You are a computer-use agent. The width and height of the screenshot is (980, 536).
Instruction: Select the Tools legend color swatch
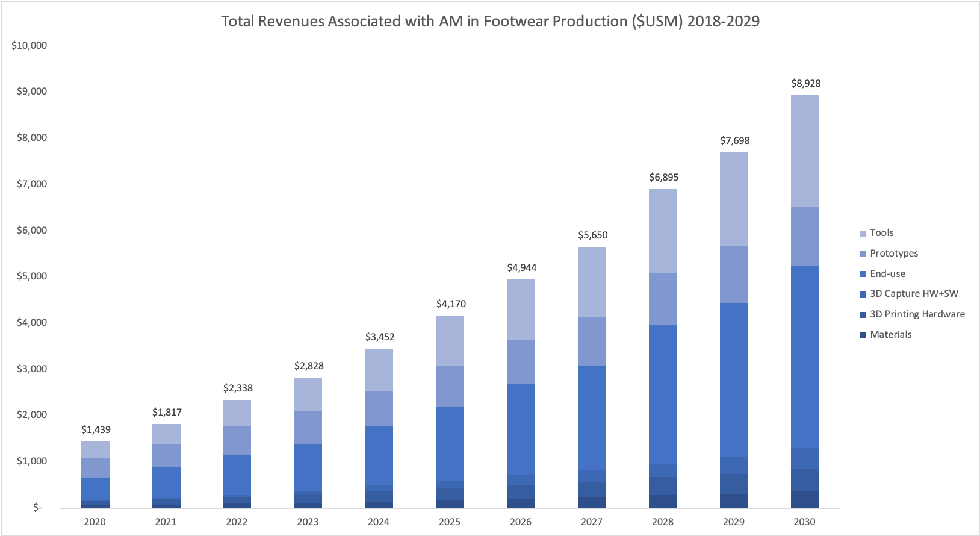click(863, 233)
